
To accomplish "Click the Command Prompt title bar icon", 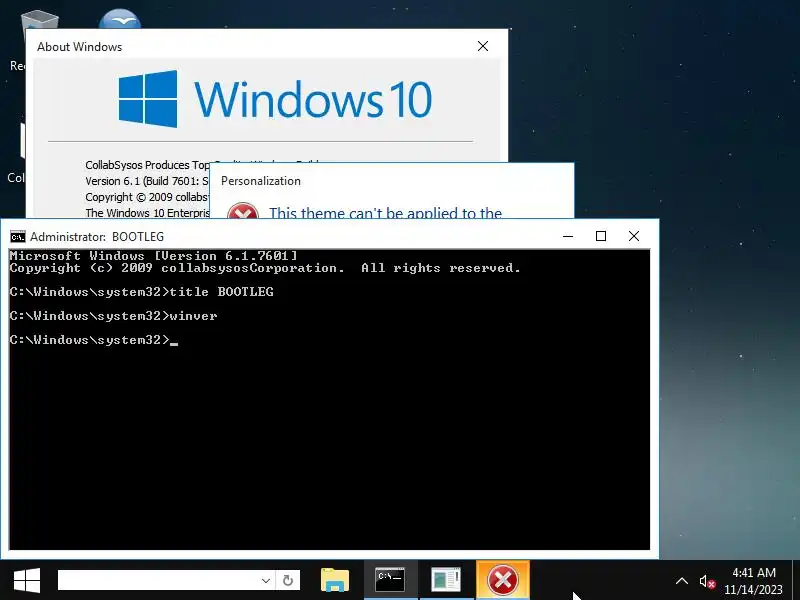I will coord(18,237).
